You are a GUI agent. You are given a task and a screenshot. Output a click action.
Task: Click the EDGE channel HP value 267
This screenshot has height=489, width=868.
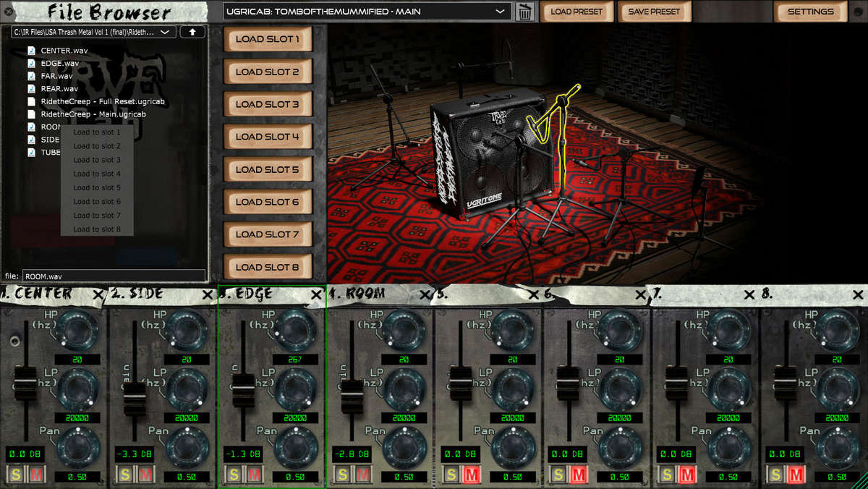294,359
